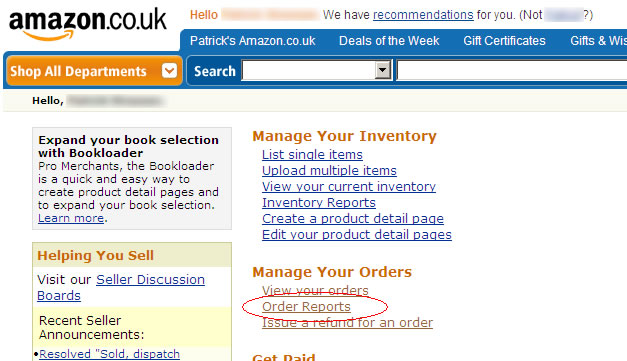Visit Seller Discussion Boards link
This screenshot has height=361, width=627.
tap(121, 287)
